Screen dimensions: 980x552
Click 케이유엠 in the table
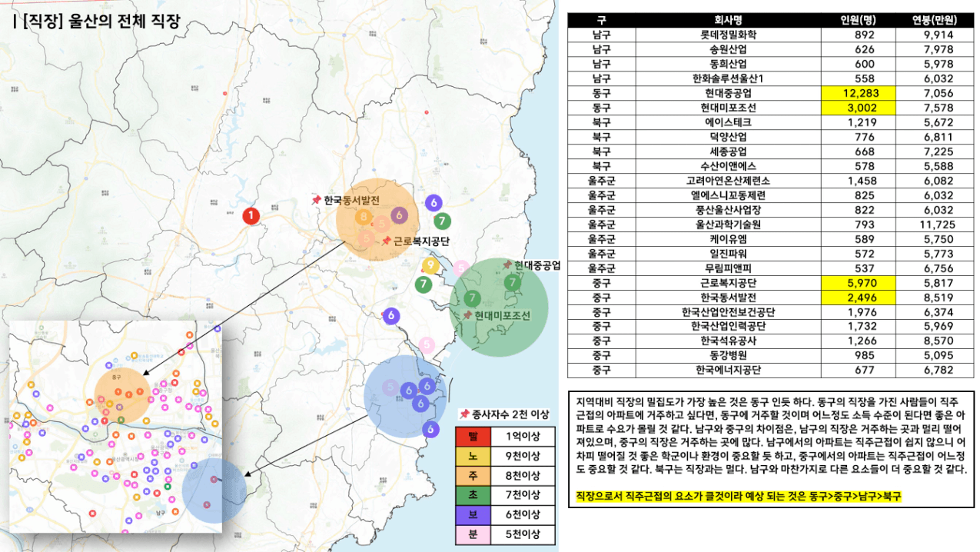tap(728, 240)
